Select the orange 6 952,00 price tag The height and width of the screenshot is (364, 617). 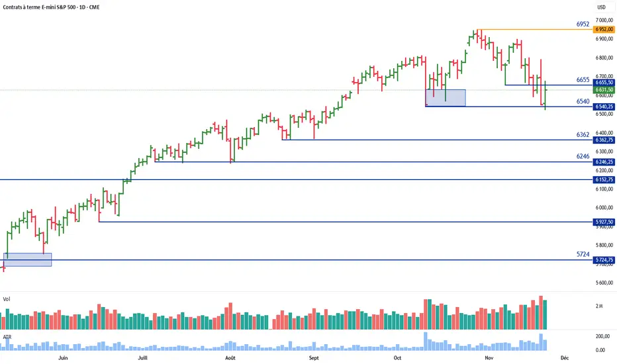[604, 30]
